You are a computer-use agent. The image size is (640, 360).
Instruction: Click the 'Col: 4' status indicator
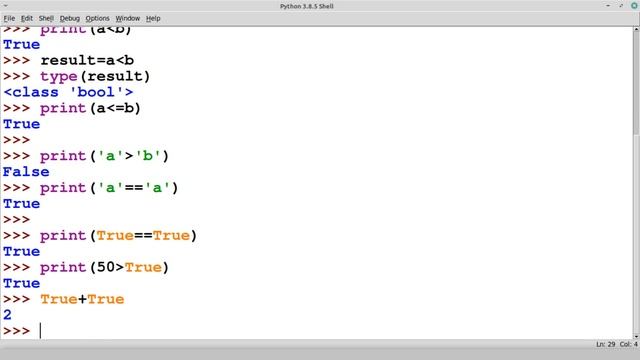(x=629, y=344)
